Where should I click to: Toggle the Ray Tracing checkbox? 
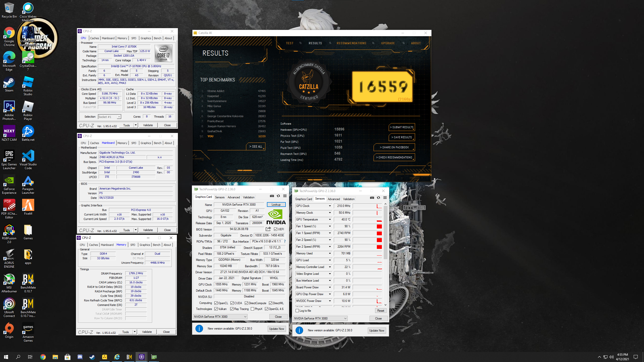pos(232,309)
